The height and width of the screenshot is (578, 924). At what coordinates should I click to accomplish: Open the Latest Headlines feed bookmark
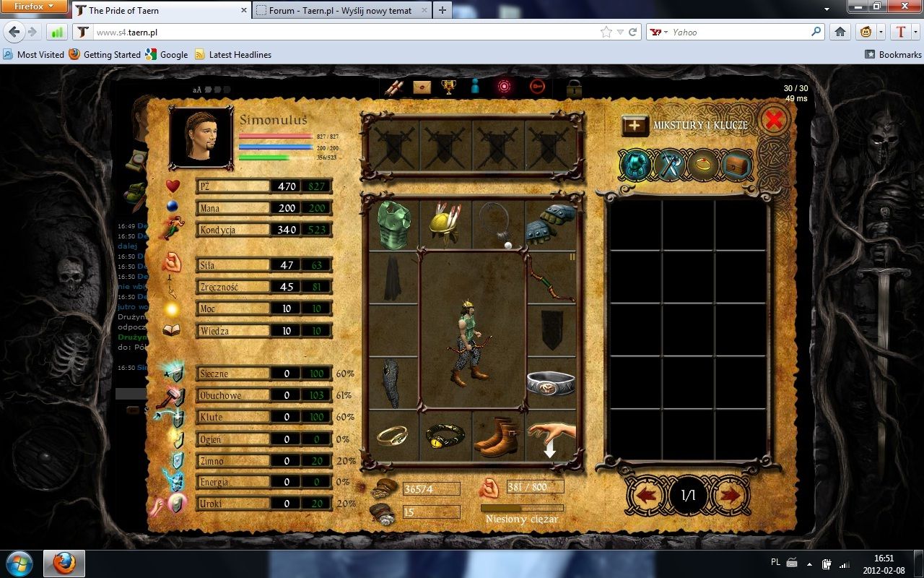click(233, 54)
